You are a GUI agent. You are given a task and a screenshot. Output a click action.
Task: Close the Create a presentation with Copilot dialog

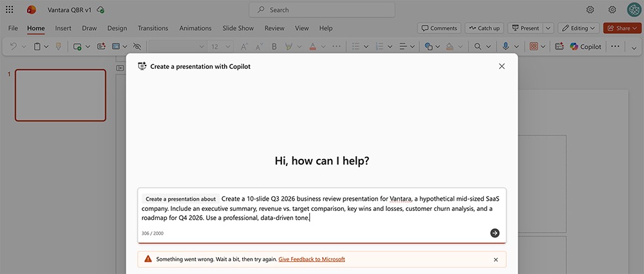[x=502, y=66]
